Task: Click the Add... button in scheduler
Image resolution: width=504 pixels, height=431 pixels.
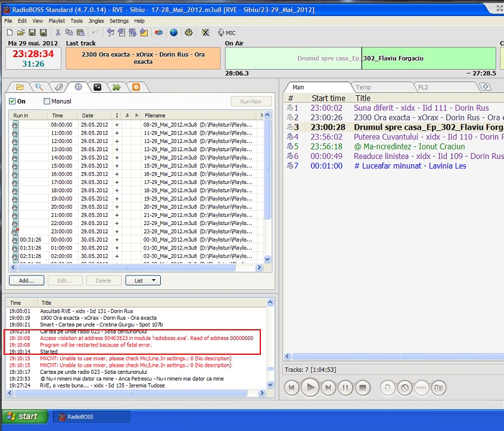Action: [26, 280]
